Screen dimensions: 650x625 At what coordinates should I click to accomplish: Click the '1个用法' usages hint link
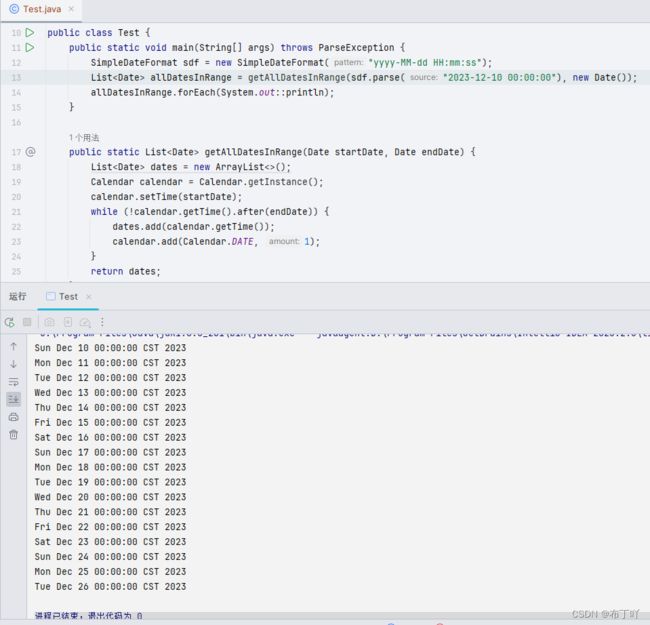90,137
